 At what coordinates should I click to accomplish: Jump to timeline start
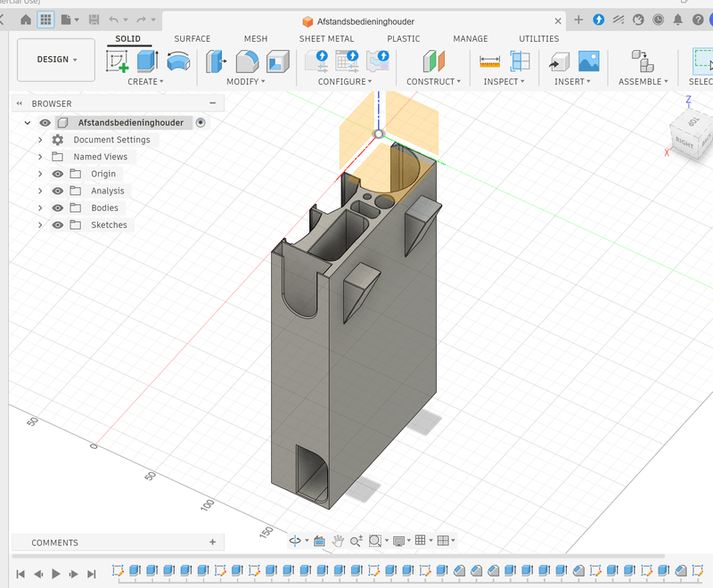(20, 574)
